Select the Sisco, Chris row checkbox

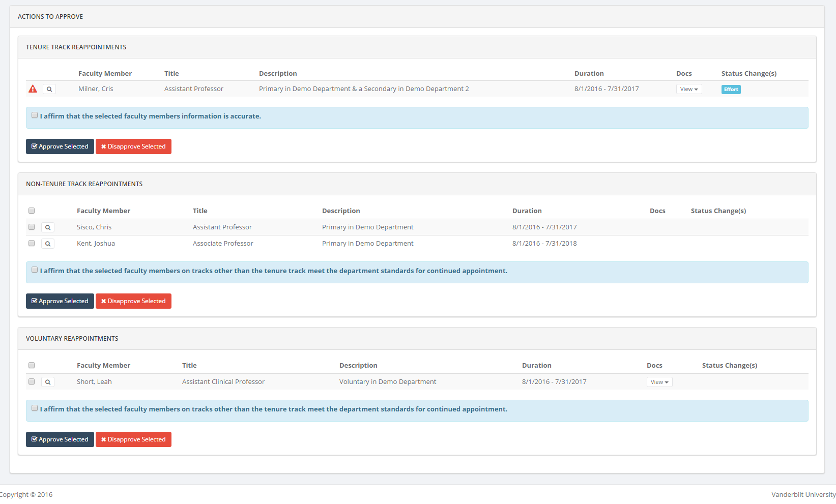32,227
